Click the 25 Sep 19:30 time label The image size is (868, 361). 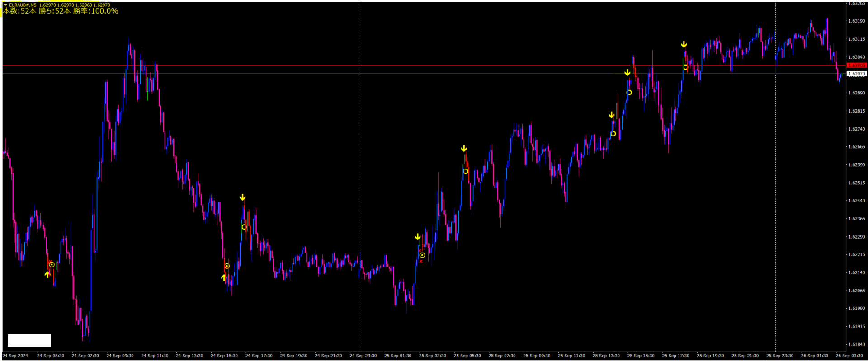pyautogui.click(x=710, y=356)
